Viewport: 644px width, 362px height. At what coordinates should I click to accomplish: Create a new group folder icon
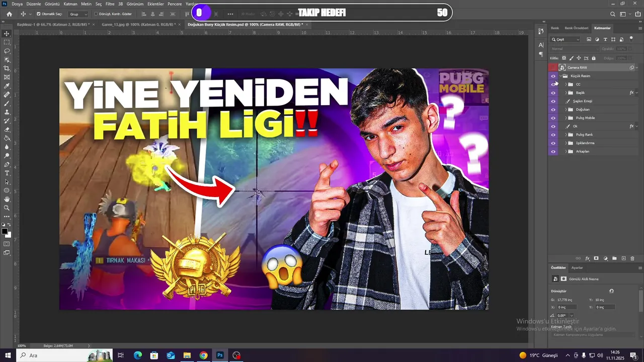click(614, 258)
